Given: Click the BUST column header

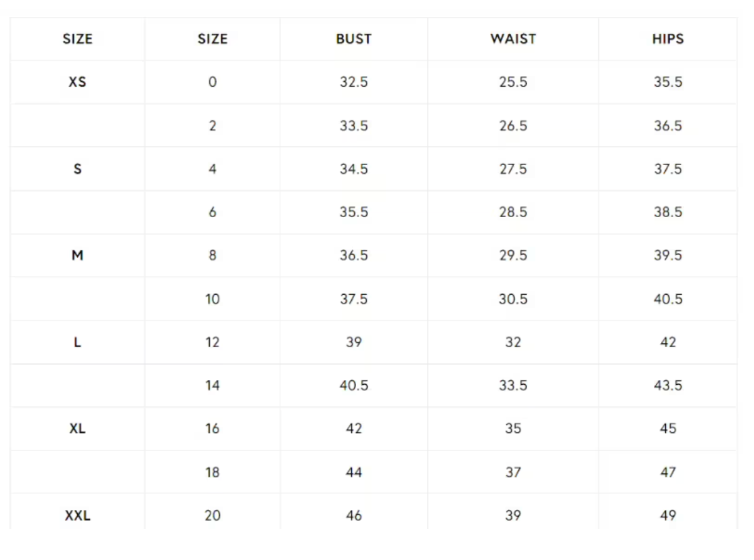Looking at the screenshot, I should click(x=353, y=39).
